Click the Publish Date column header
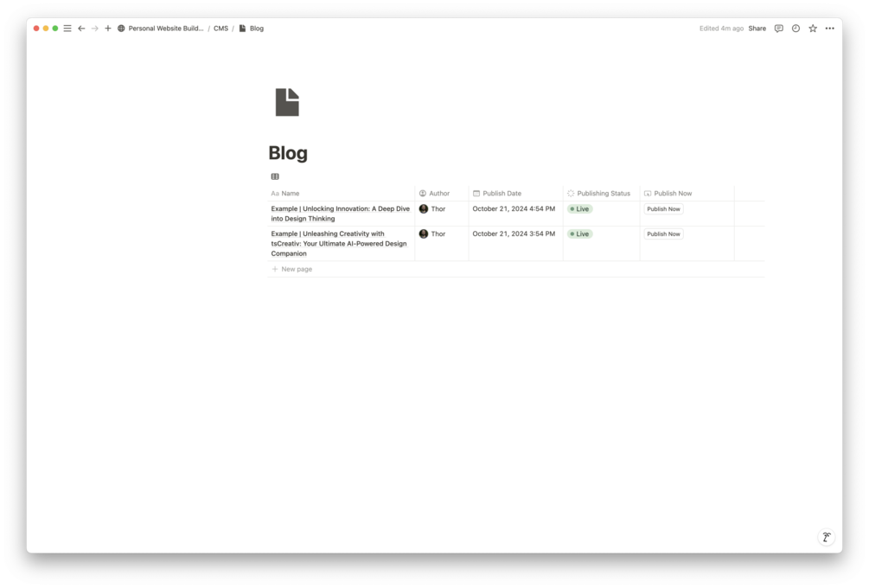Viewport: 869px width, 588px height. point(515,194)
